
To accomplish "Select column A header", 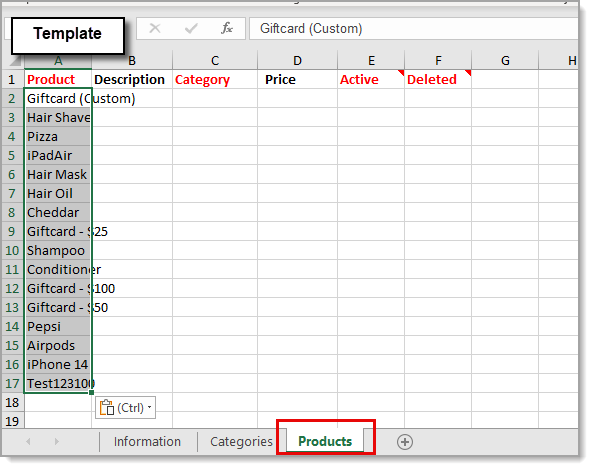I will coord(58,60).
